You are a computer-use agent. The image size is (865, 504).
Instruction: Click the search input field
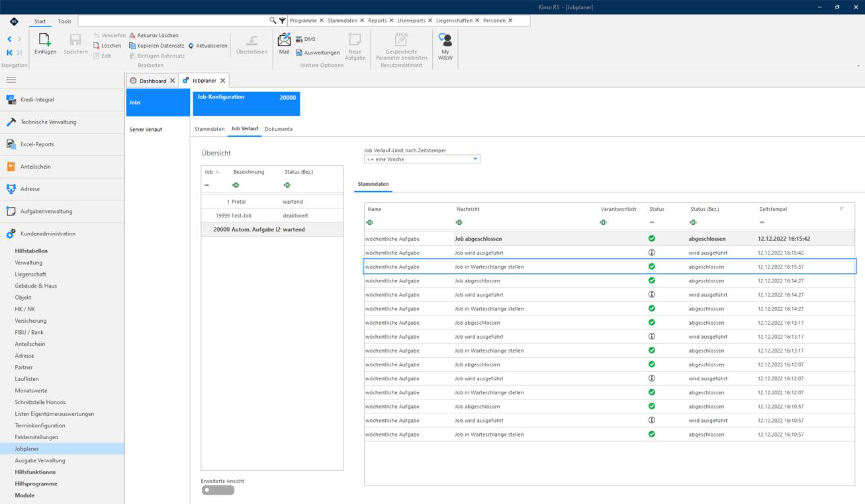pos(173,21)
